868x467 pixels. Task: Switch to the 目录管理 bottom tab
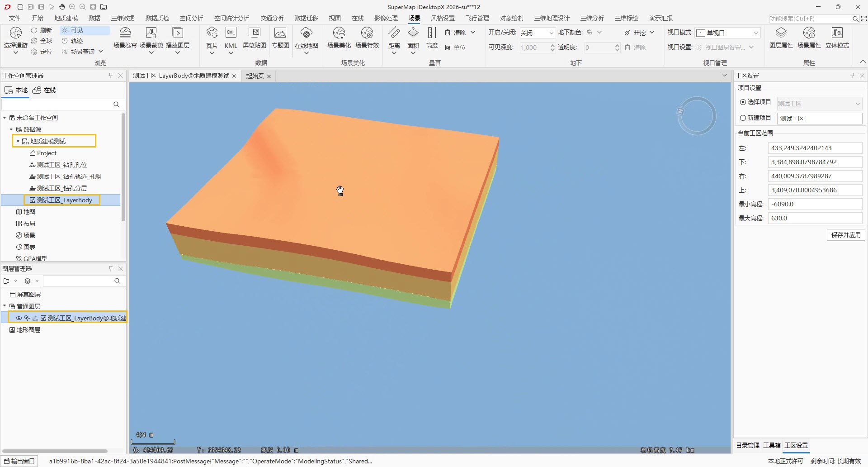pyautogui.click(x=748, y=445)
